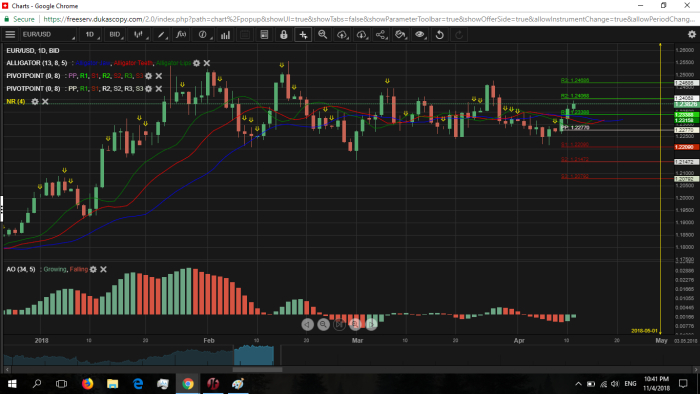Toggle the eye visibility icon

click(420, 35)
